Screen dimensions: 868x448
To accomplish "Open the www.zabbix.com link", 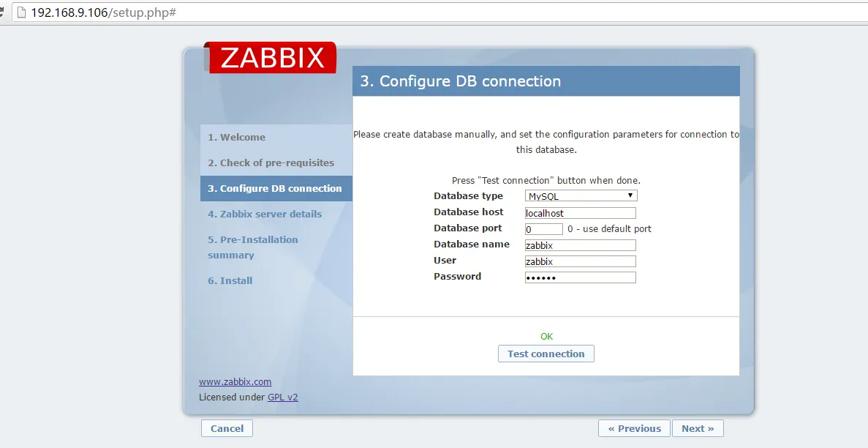I will pos(235,381).
